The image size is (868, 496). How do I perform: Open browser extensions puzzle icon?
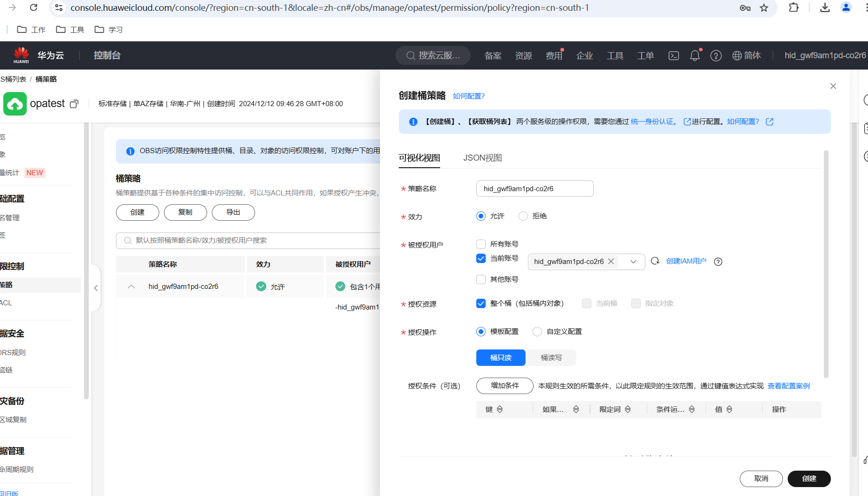tap(794, 8)
